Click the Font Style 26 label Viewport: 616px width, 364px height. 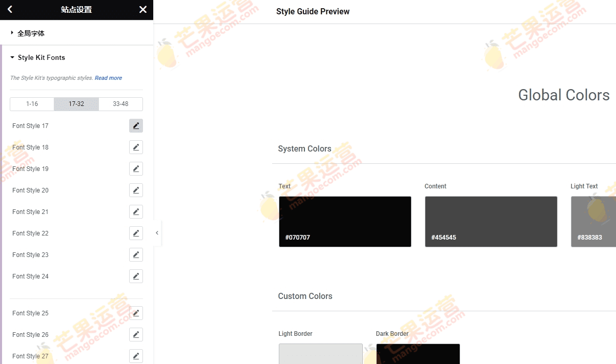point(30,335)
